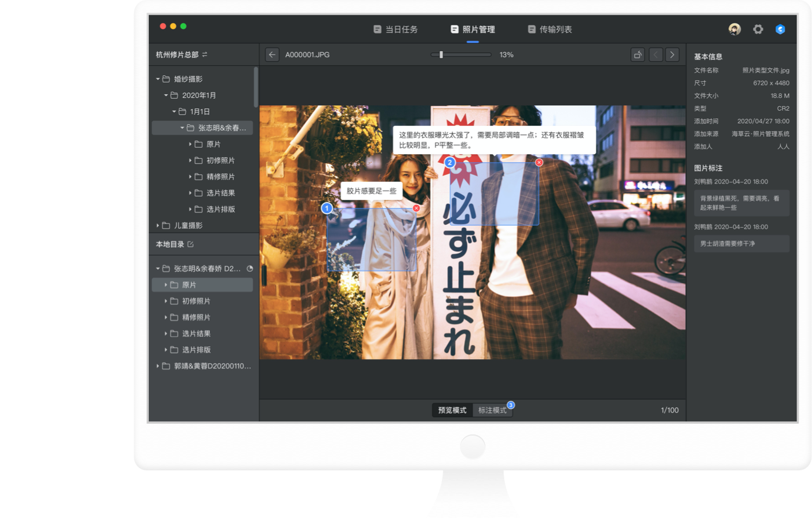Expand the cloud 初修照片 folder arrow
This screenshot has height=518, width=812.
click(190, 160)
